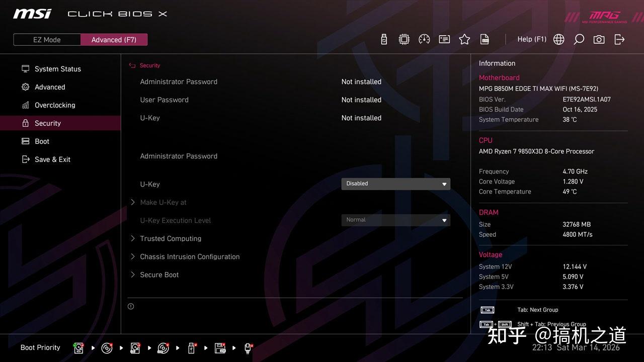Go back via the Security breadcrumb arrow

click(132, 65)
